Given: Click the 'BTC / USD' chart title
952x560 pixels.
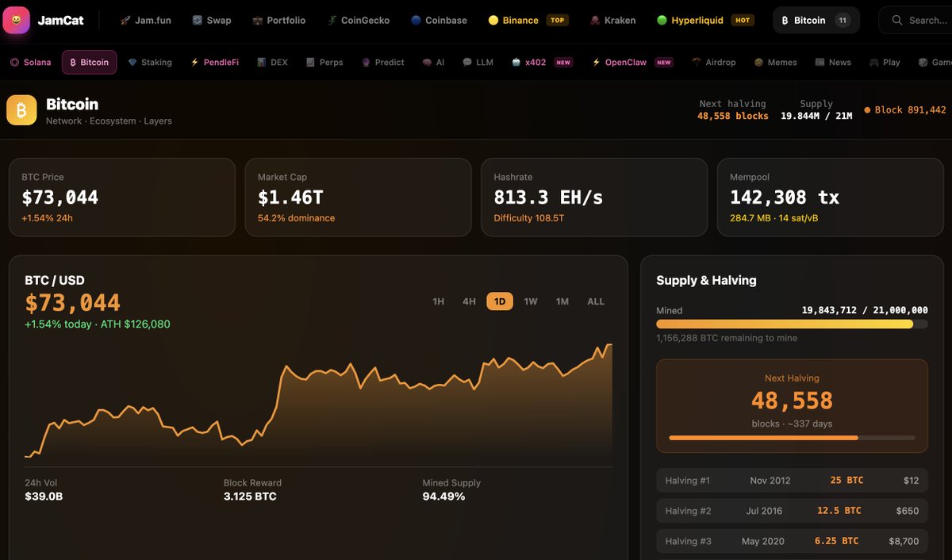Looking at the screenshot, I should (x=55, y=280).
